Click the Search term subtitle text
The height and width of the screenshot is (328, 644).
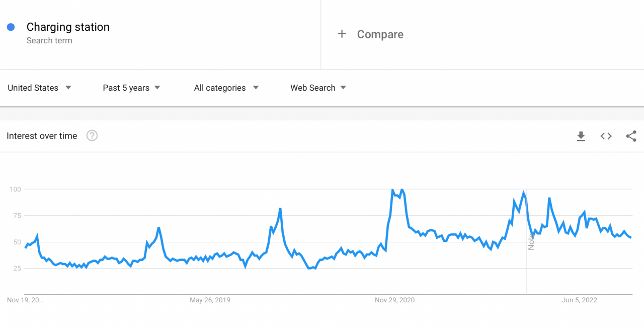pos(49,40)
